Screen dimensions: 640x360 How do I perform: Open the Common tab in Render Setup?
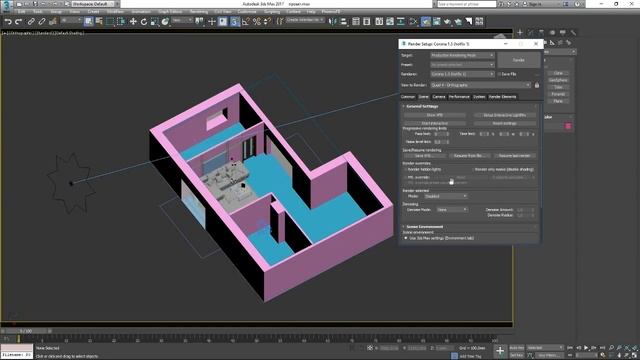coord(407,97)
